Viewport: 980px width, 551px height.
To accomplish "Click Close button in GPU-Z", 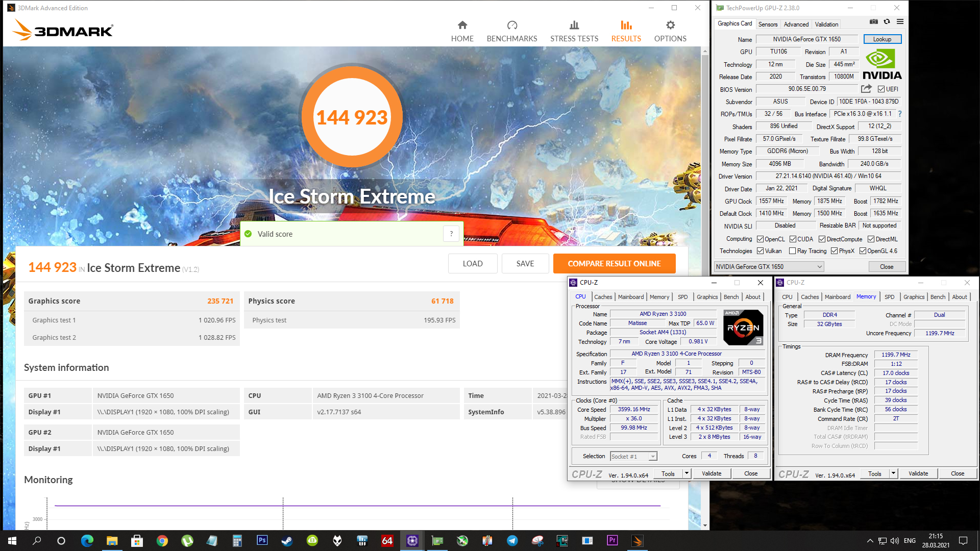I will pyautogui.click(x=887, y=266).
